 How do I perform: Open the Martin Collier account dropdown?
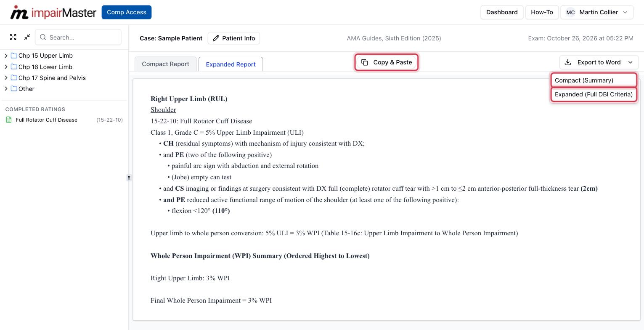(x=597, y=12)
